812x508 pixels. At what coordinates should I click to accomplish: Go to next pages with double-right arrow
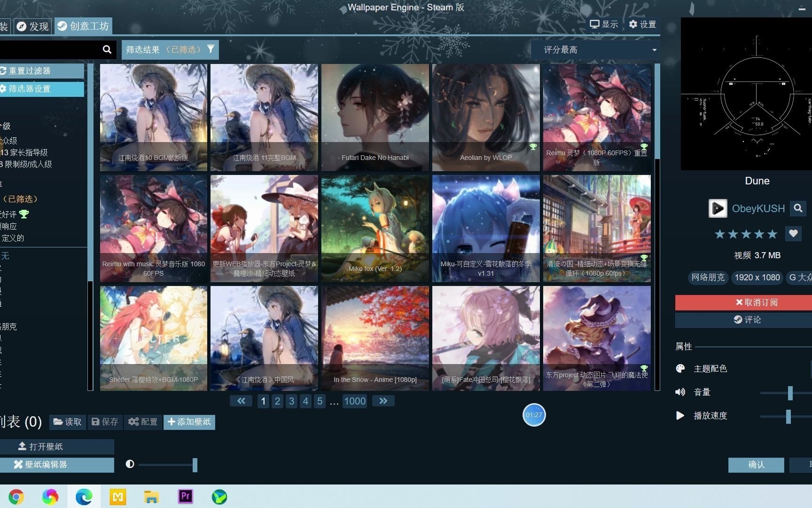pyautogui.click(x=383, y=401)
